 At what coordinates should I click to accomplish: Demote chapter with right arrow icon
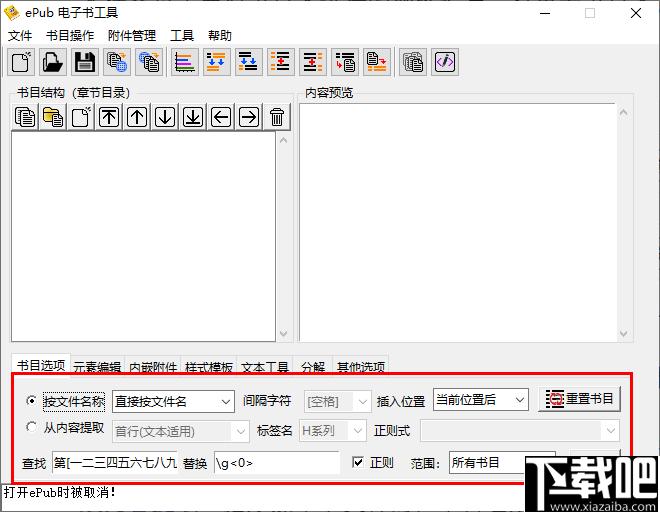249,117
